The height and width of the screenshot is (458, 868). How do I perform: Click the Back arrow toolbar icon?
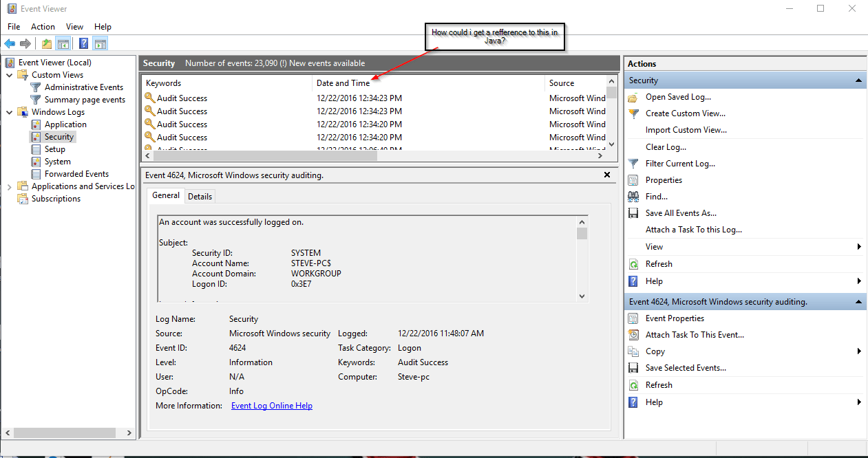pos(10,44)
